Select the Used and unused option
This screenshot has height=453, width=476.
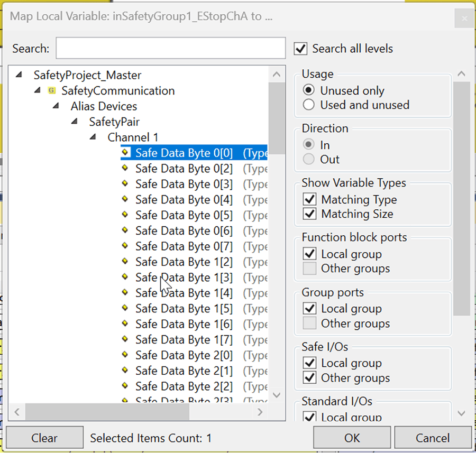(x=308, y=105)
